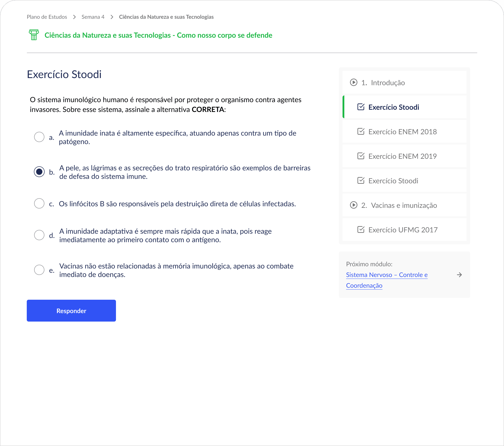
Task: Select radio option c about linfócitos B
Action: tap(39, 203)
